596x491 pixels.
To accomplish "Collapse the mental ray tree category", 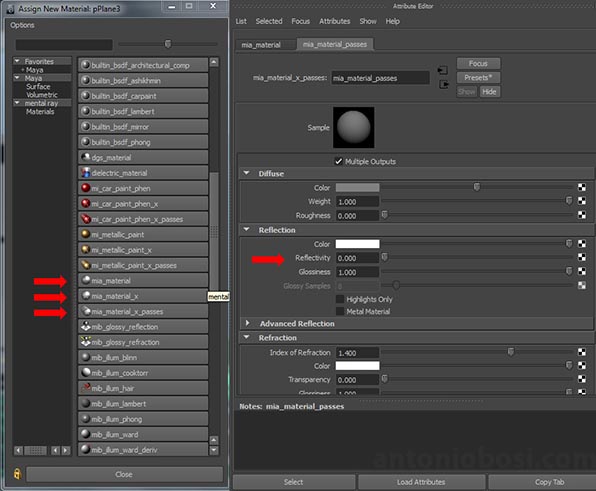I will [17, 103].
